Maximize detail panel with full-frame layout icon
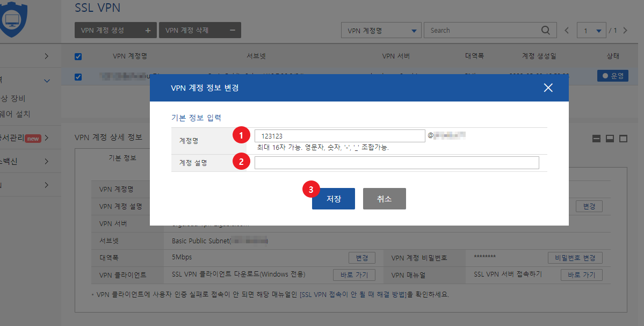 pos(623,139)
